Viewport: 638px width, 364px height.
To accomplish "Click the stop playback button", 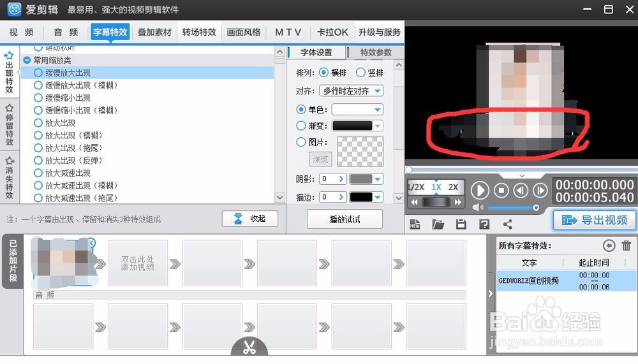I will pos(501,191).
